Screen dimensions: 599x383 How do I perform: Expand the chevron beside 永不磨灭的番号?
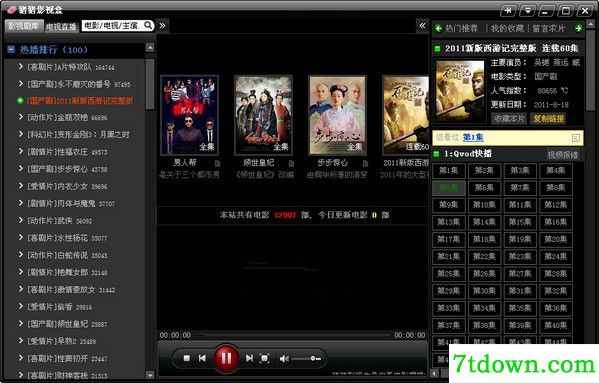point(21,83)
